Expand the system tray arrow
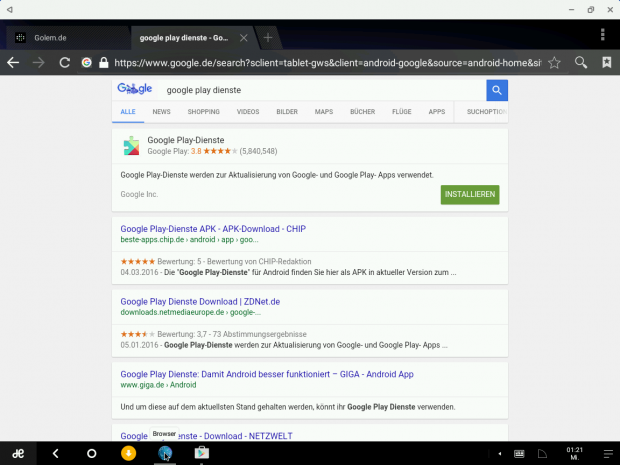This screenshot has height=465, width=620. click(500, 454)
